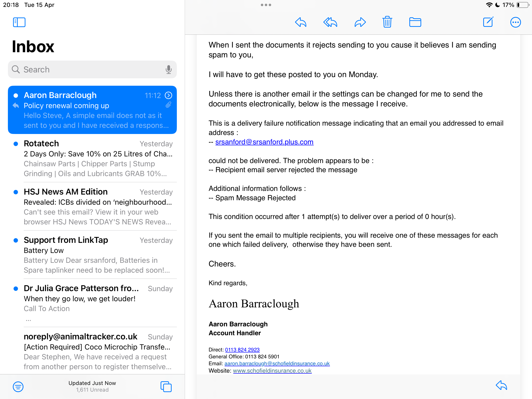Tap the unread dot on Rotatech
Viewport: 532px width, 399px height.
coord(16,144)
